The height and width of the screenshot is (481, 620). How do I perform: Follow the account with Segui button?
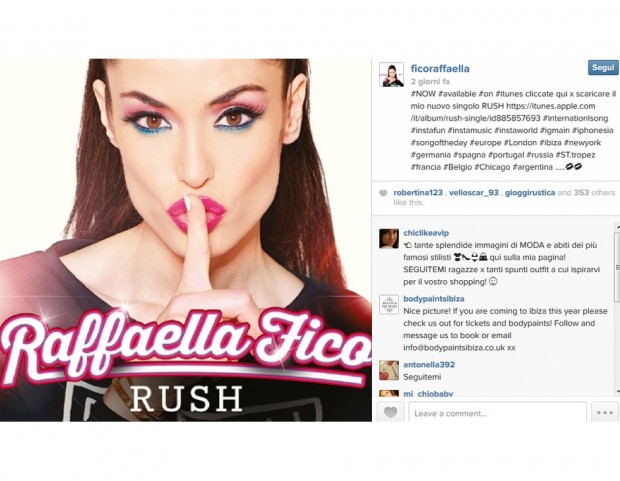click(603, 68)
